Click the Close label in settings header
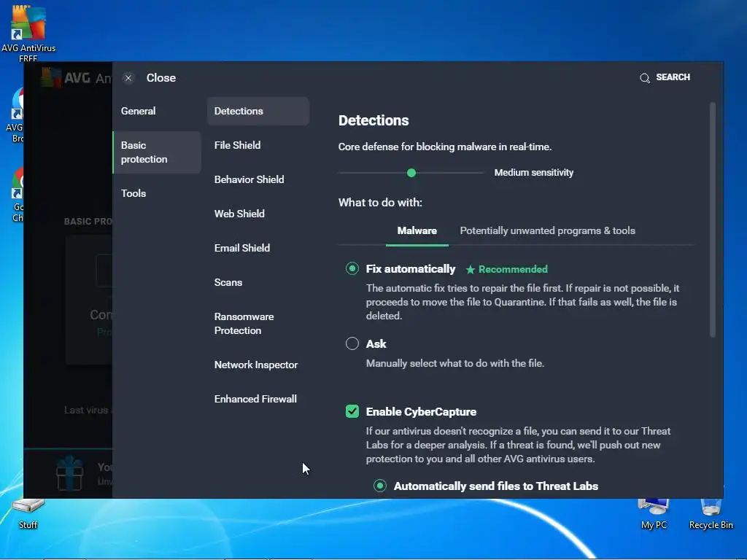This screenshot has height=560, width=747. point(161,78)
